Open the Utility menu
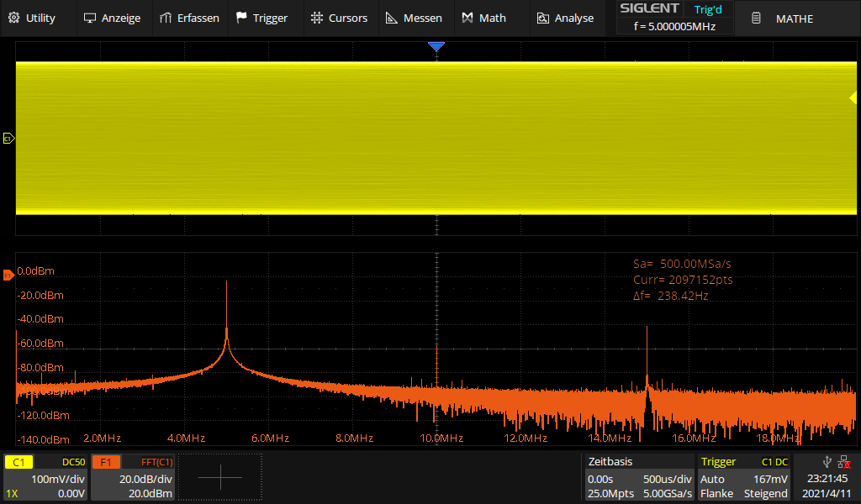This screenshot has width=861, height=504. click(32, 18)
